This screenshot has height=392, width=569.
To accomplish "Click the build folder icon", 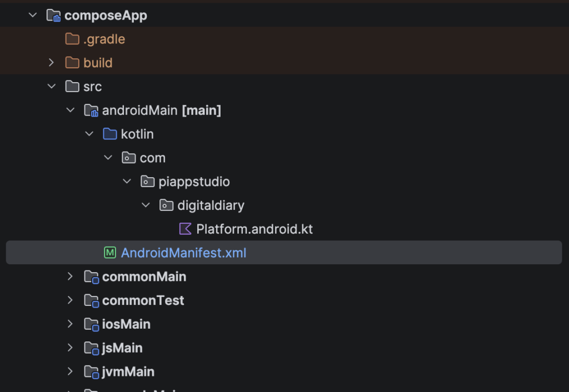I will (x=72, y=63).
